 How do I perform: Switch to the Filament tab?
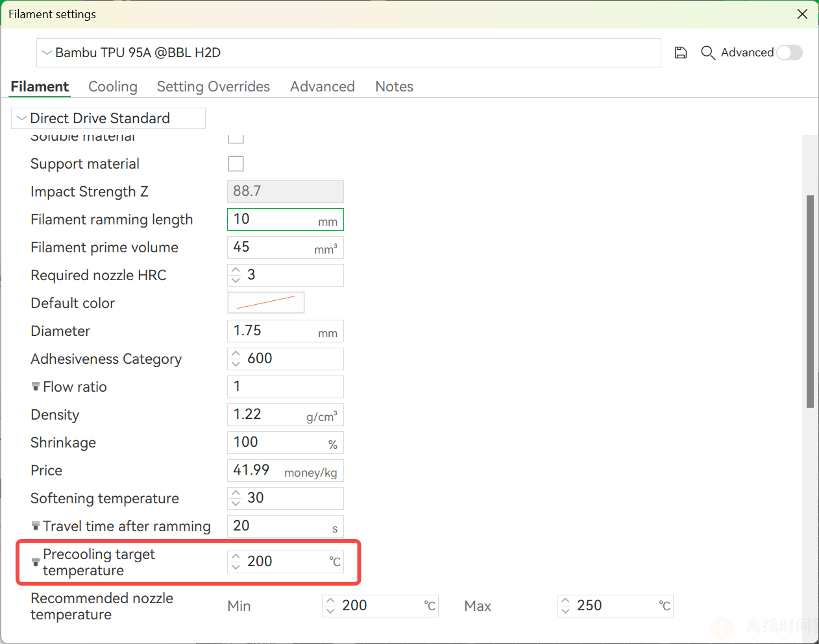(40, 86)
